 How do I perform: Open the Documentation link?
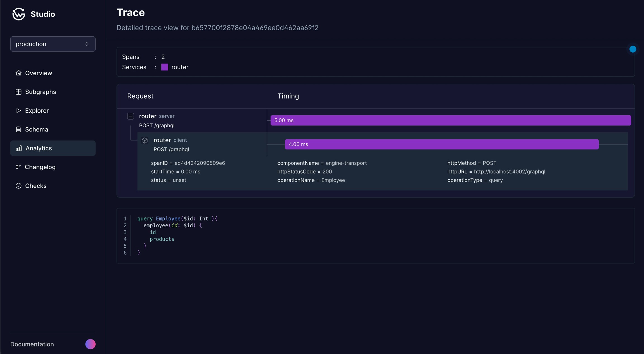coord(32,344)
